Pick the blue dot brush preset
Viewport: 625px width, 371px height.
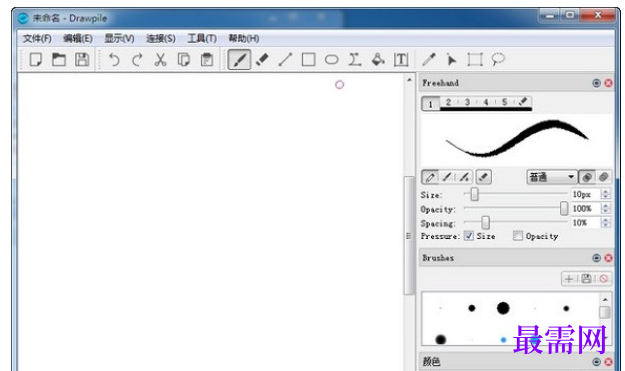(x=503, y=340)
